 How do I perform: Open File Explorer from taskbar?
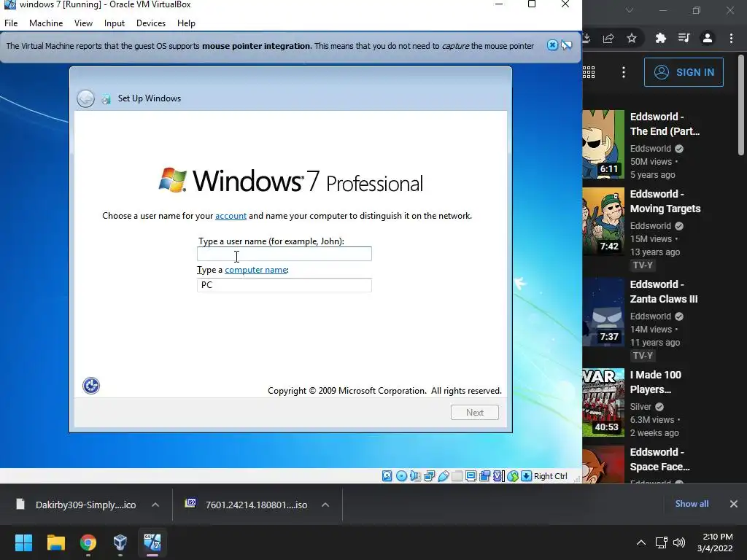(x=55, y=542)
